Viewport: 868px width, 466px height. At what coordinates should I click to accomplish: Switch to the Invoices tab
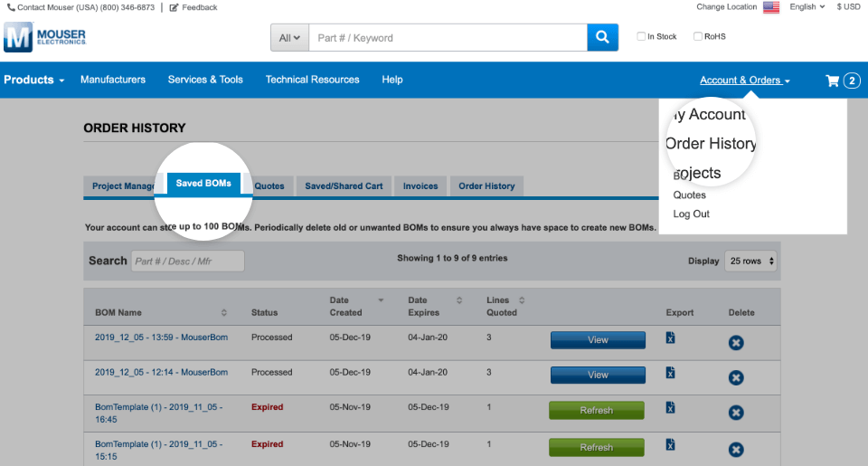420,186
